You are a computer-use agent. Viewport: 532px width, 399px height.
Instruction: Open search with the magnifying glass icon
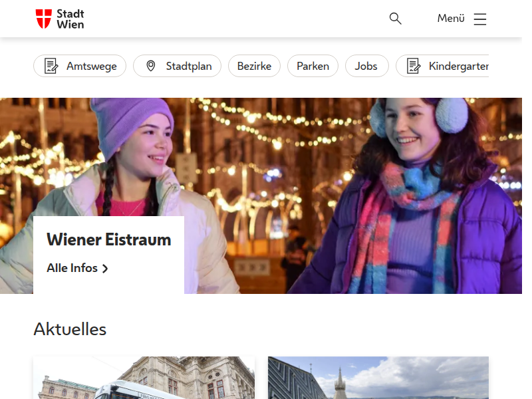tap(396, 19)
